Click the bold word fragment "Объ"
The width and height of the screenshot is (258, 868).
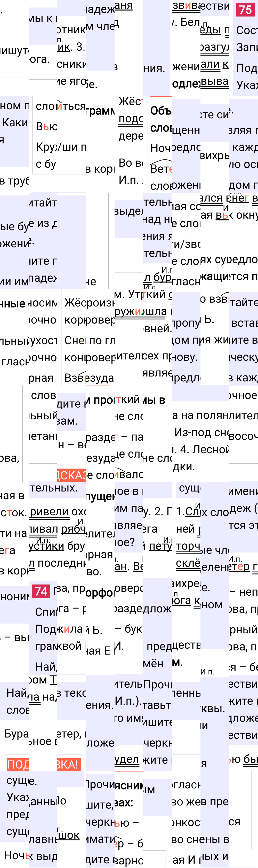[161, 111]
